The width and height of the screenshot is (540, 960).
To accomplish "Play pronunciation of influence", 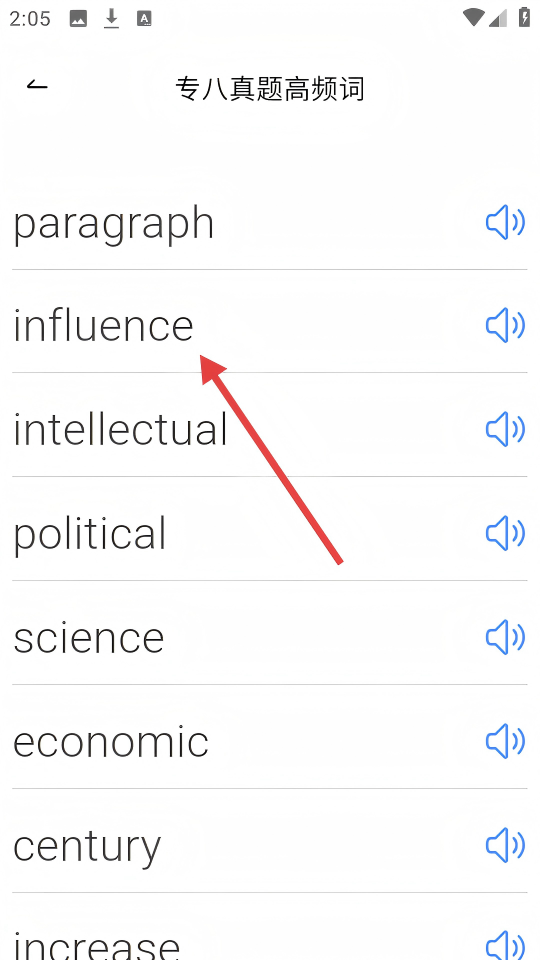I will tap(505, 325).
